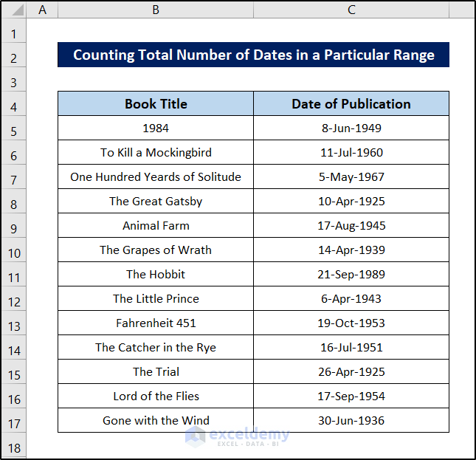Select row 15 header
The height and width of the screenshot is (460, 476).
(14, 371)
